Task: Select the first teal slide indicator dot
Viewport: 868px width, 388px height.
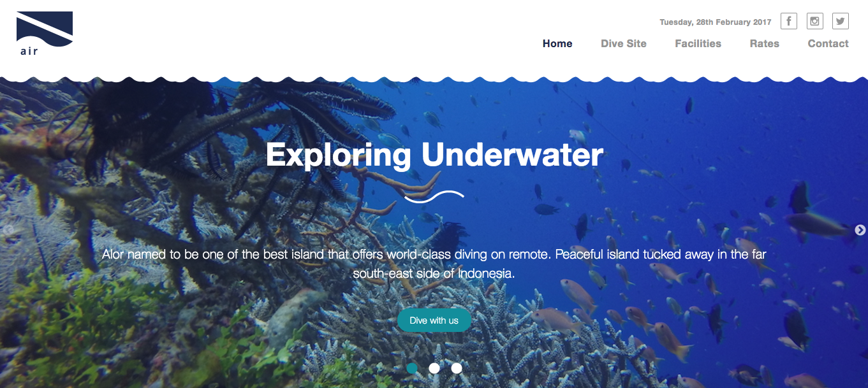Action: (412, 368)
